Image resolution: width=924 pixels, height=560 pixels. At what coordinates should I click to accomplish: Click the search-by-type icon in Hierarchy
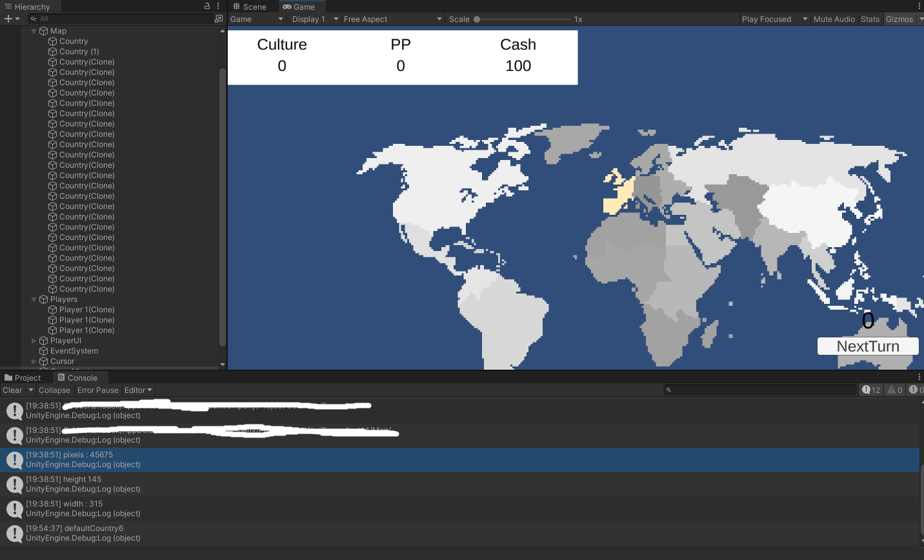[219, 19]
